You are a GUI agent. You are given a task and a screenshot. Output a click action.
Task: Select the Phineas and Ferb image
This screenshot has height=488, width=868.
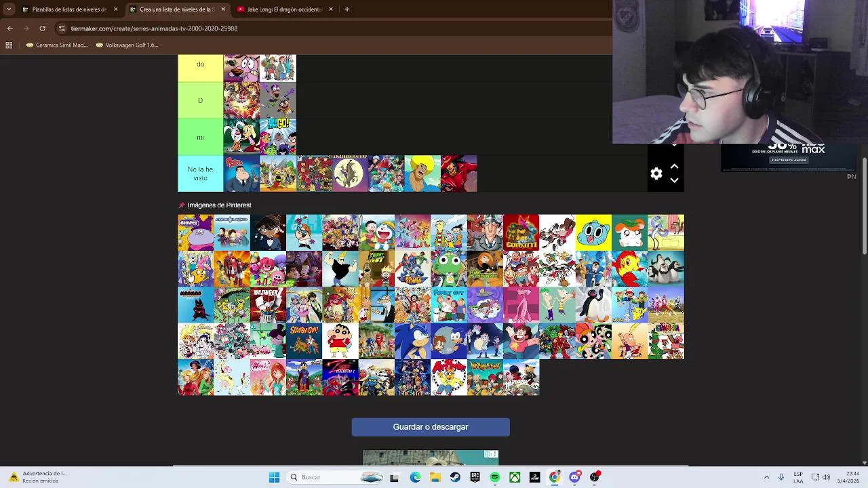point(557,305)
